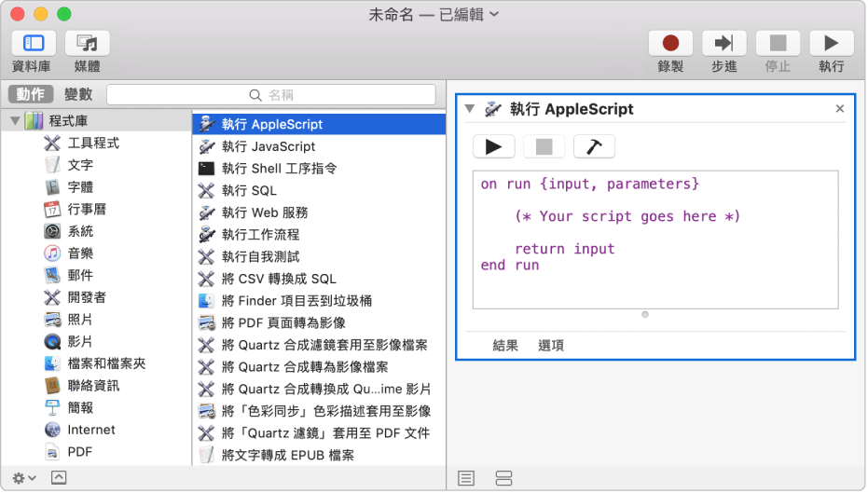Click the 名稱 search field
The image size is (868, 493).
click(271, 95)
